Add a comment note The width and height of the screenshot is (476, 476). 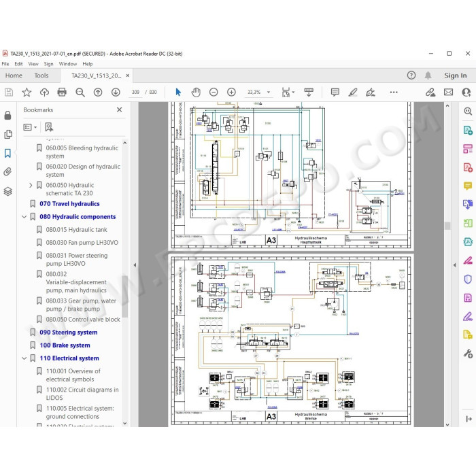coord(335,92)
